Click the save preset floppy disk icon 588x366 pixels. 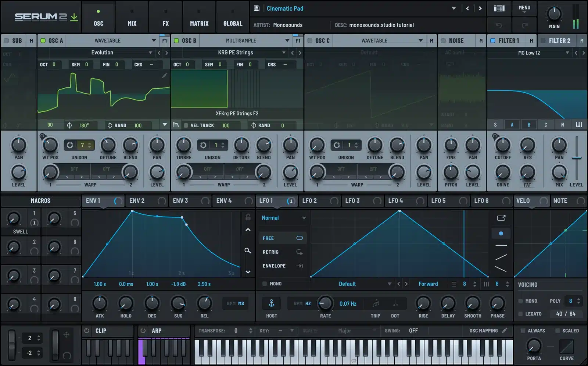(257, 8)
